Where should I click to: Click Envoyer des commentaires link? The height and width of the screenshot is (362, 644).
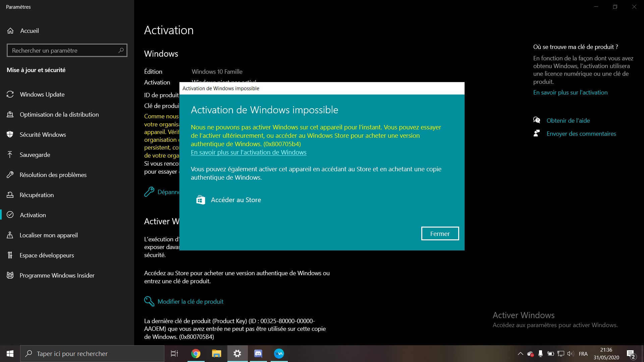(581, 134)
